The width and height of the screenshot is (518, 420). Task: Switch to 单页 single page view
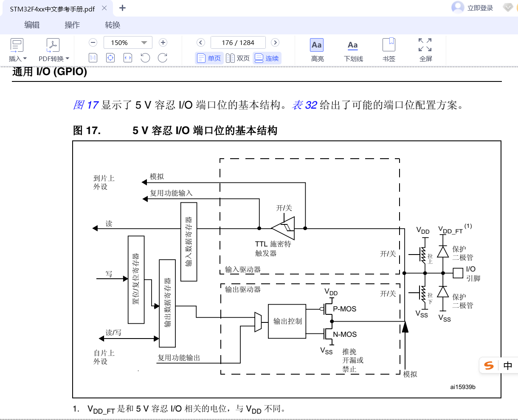(209, 58)
